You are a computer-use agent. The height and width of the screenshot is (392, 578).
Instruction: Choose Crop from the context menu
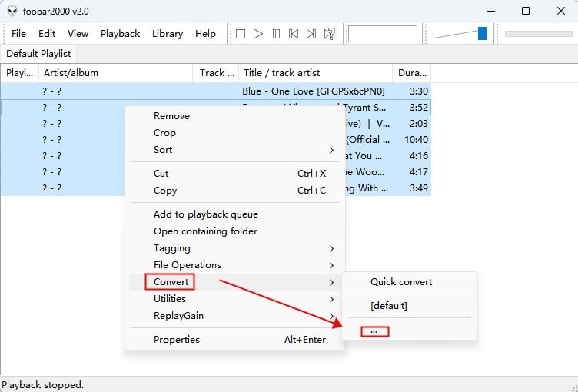234,133
